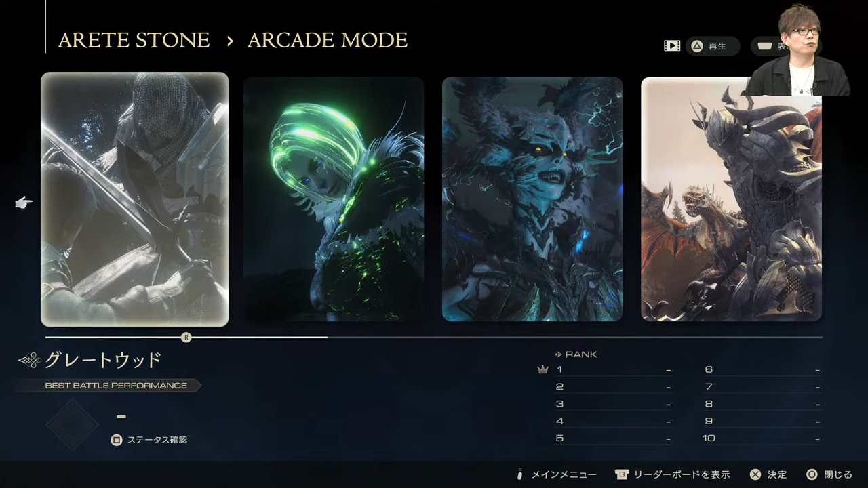868x488 pixels.
Task: Click メインメニュー label at bottom
Action: click(x=564, y=474)
